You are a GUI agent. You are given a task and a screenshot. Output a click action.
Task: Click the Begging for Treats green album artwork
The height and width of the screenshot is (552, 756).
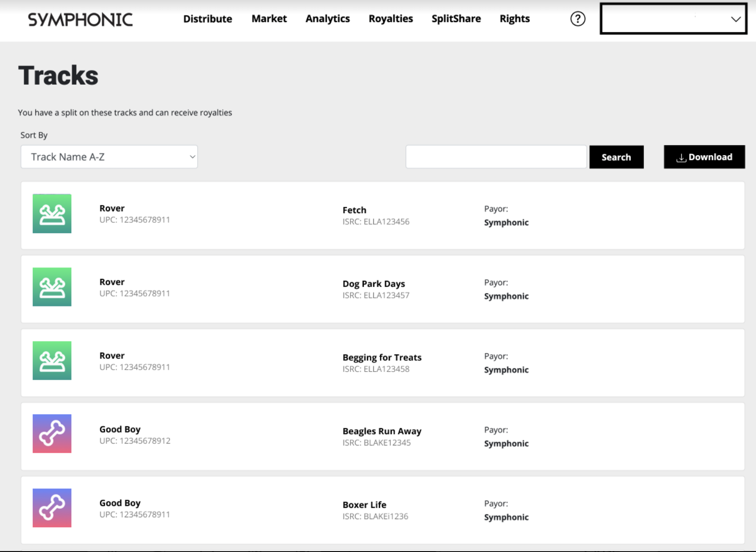pos(52,361)
